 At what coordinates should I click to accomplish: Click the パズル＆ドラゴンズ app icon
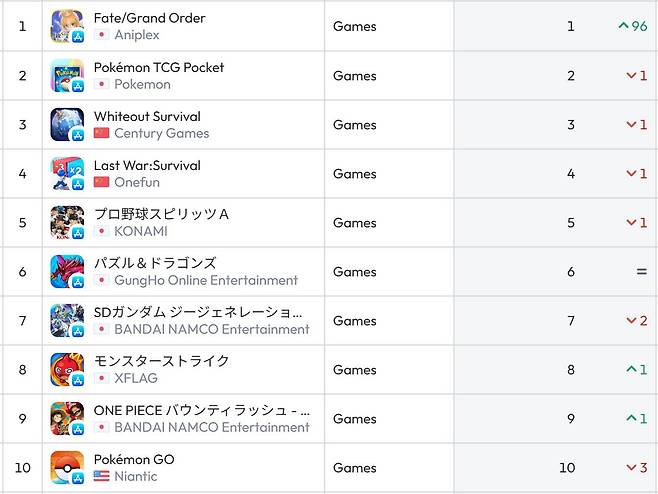pos(67,271)
